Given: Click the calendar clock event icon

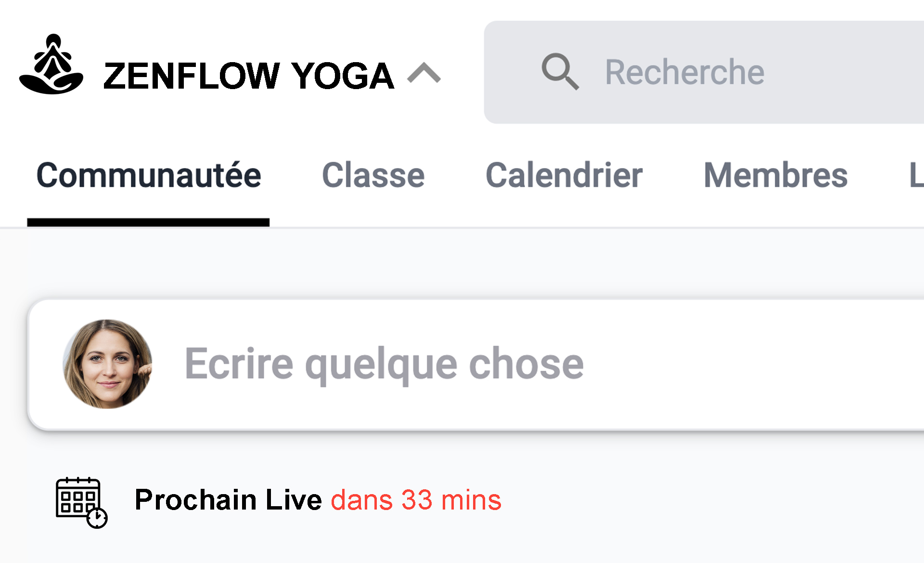Looking at the screenshot, I should tap(81, 502).
